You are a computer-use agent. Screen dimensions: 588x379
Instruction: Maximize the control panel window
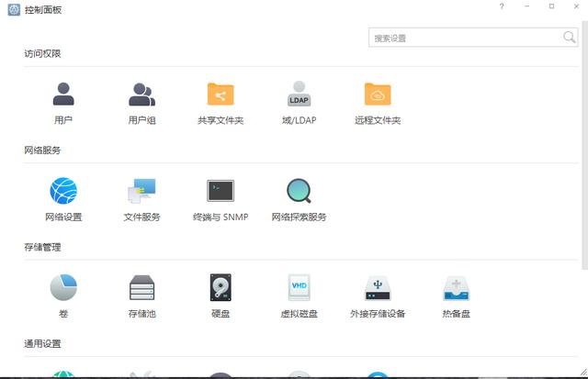[551, 6]
